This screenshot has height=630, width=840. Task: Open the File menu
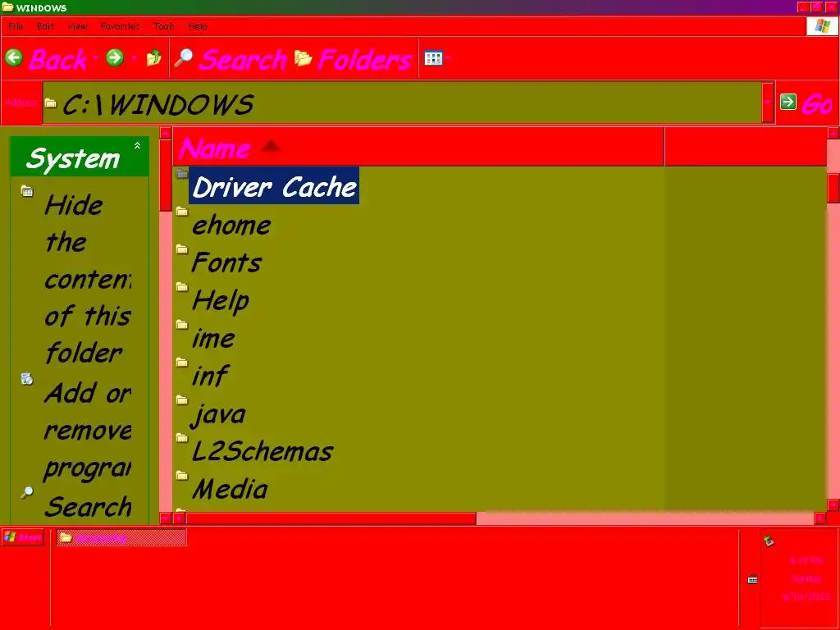coord(16,26)
